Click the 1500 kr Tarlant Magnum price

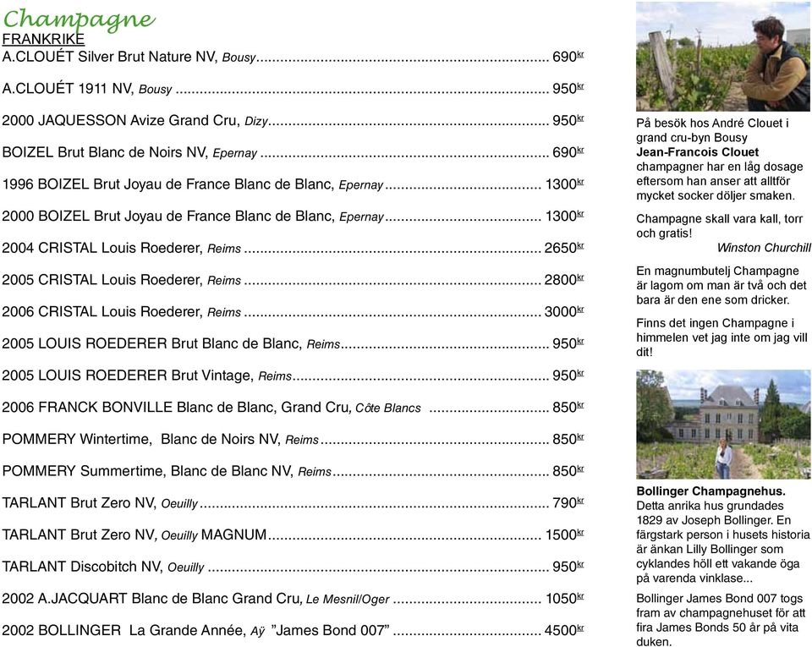click(564, 535)
